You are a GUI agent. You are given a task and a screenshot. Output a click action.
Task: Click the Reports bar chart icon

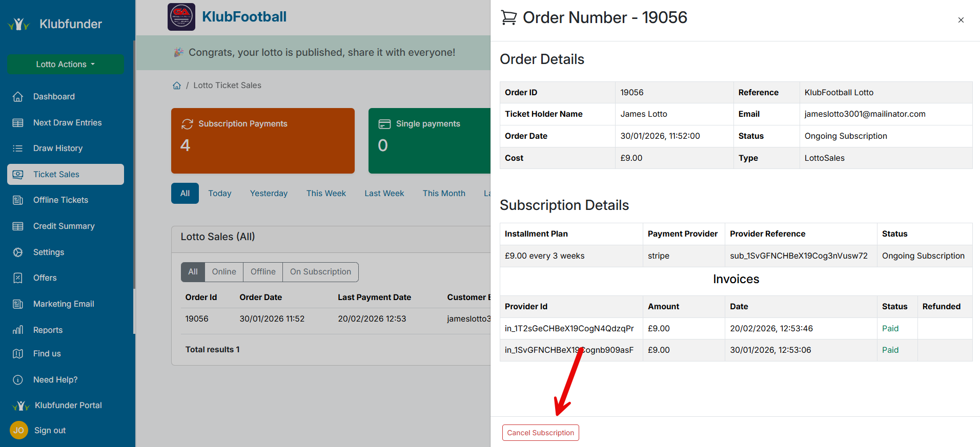(x=18, y=330)
